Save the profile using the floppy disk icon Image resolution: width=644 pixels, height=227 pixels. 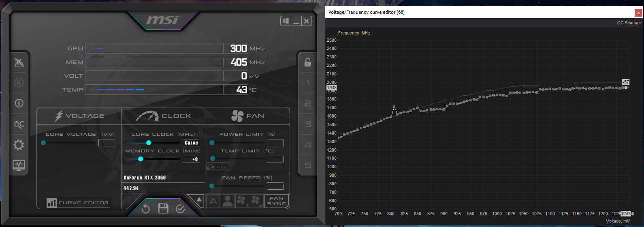tap(163, 209)
